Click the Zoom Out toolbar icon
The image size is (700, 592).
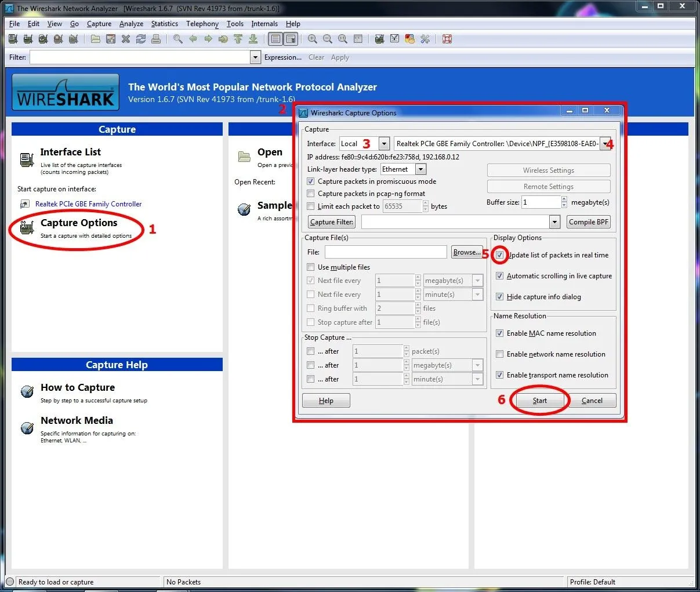(328, 39)
